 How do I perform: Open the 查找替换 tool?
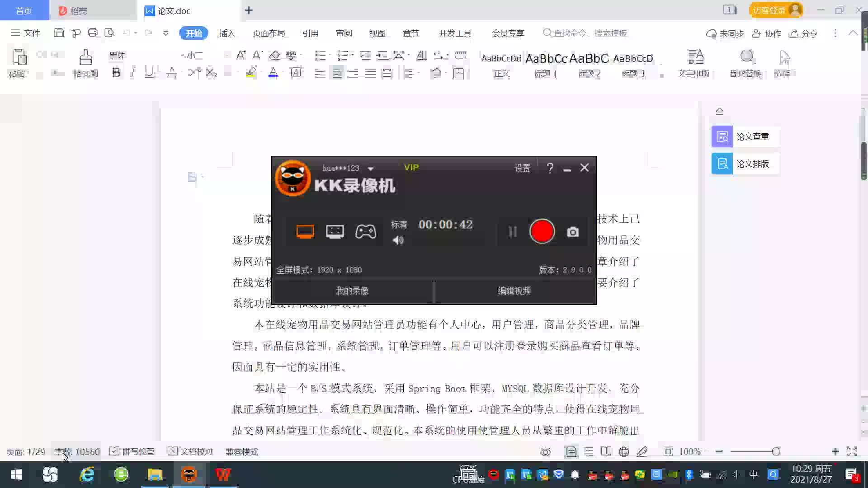tap(746, 63)
